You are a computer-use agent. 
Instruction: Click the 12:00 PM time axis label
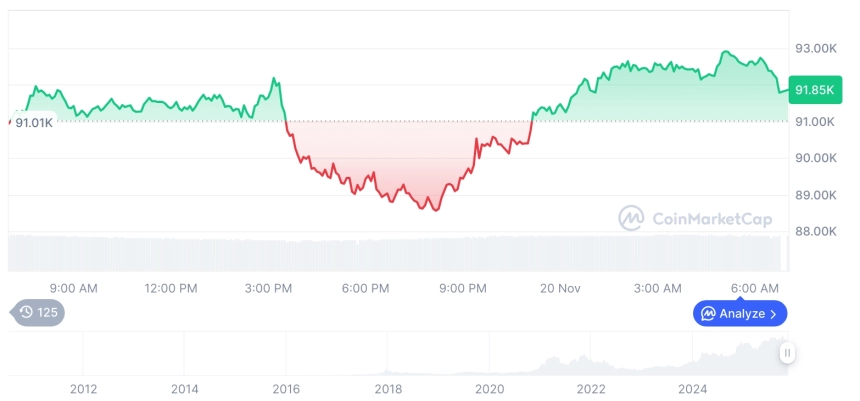(x=171, y=288)
